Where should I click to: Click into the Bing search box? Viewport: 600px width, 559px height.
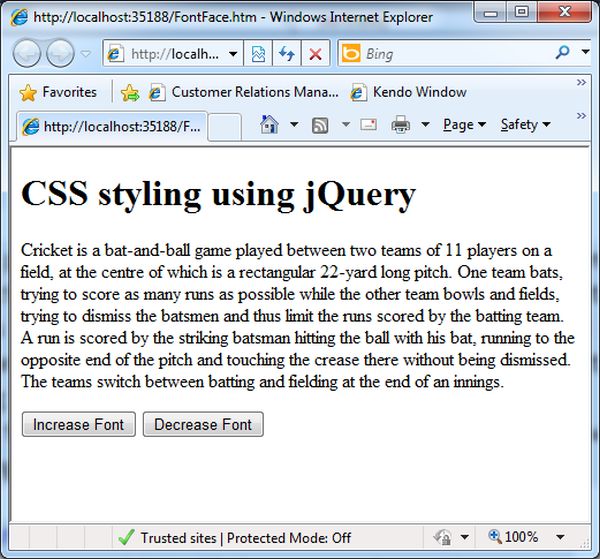tap(455, 54)
